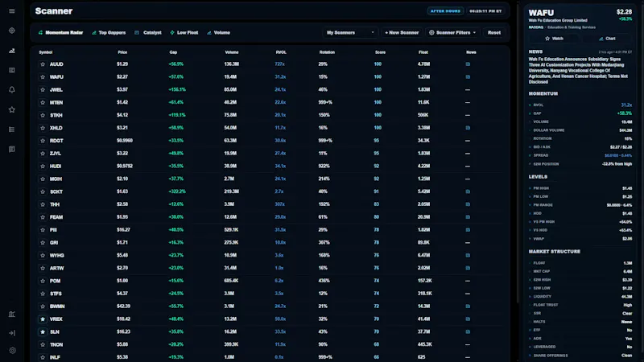Viewport: 644px width, 362px height.
Task: Click the 727x RVOL value for AUUD
Action: (x=279, y=64)
